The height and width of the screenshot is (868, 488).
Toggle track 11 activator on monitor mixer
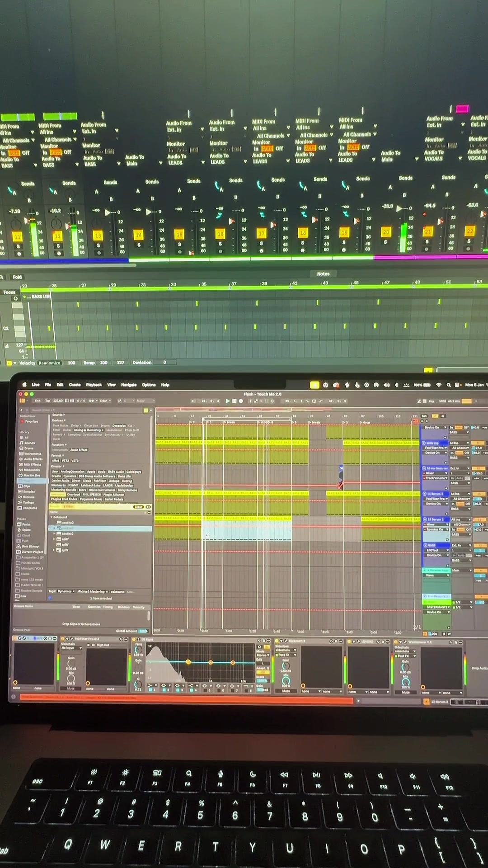[x=17, y=236]
